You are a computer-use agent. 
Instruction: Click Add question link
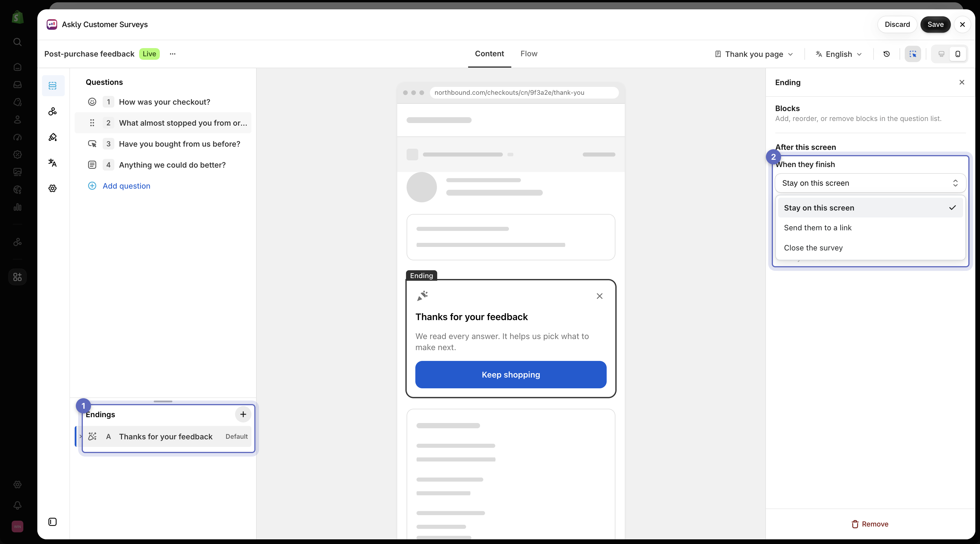[x=126, y=186]
